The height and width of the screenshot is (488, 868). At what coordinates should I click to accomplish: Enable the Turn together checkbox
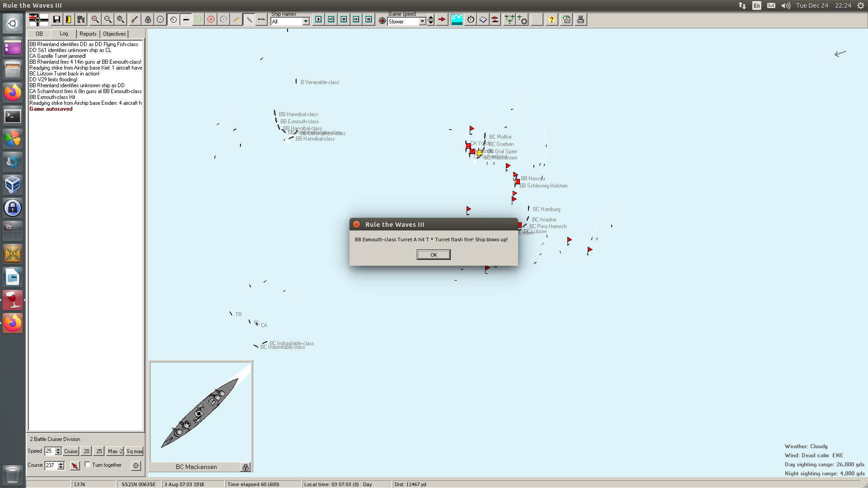point(88,465)
